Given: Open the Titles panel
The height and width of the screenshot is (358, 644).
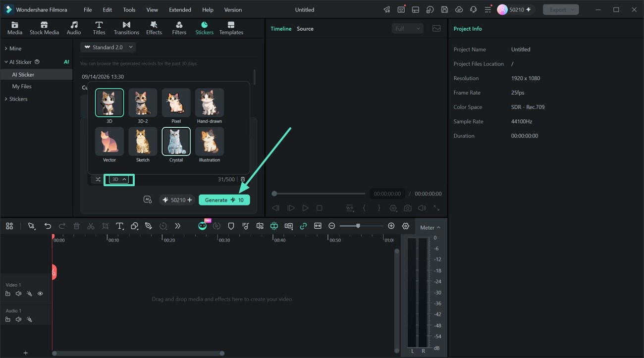Looking at the screenshot, I should click(x=99, y=28).
